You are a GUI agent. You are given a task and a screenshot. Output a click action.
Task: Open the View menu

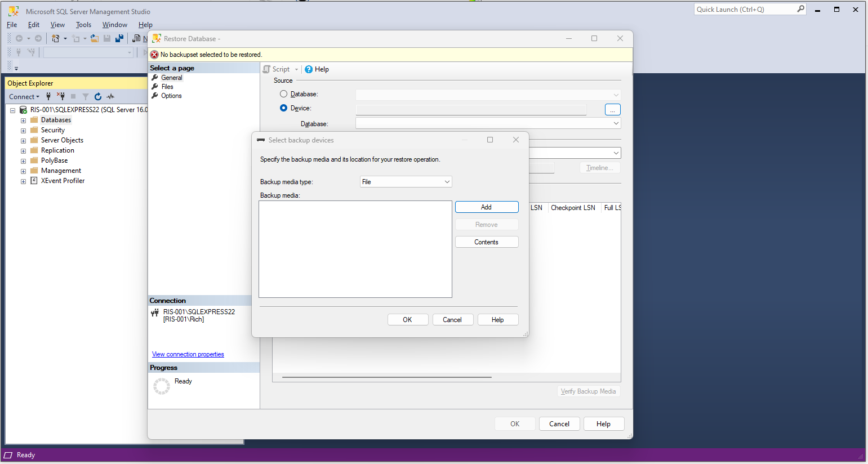coord(57,25)
